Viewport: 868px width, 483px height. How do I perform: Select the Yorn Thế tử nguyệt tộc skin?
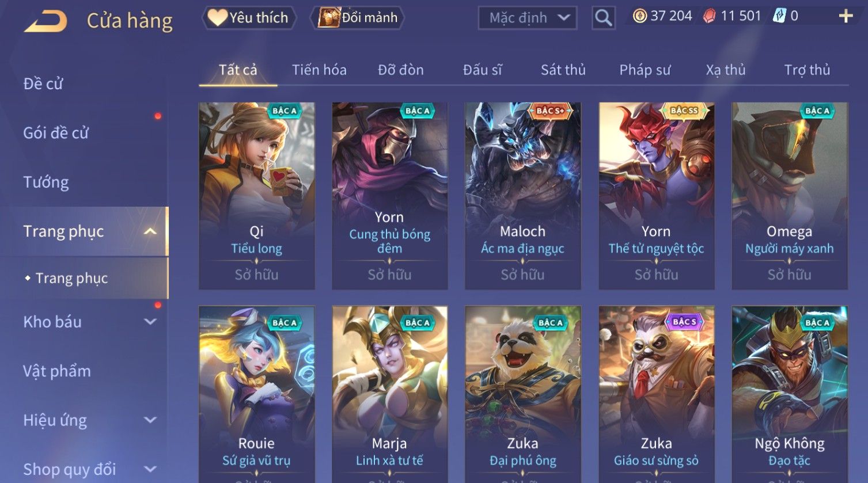656,196
